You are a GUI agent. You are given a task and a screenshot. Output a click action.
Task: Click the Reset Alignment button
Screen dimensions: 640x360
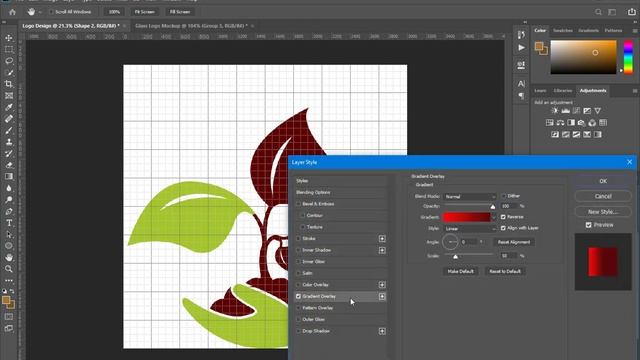tap(514, 242)
